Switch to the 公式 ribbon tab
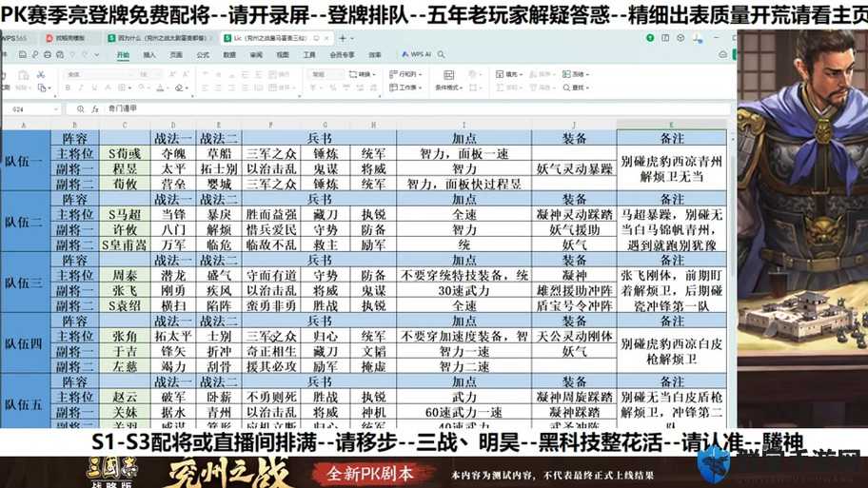 [x=203, y=55]
